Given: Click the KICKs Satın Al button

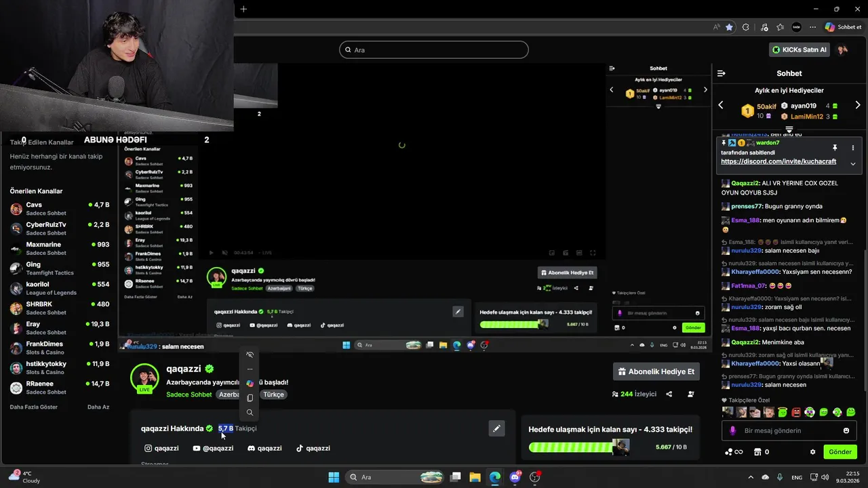Looking at the screenshot, I should point(800,49).
